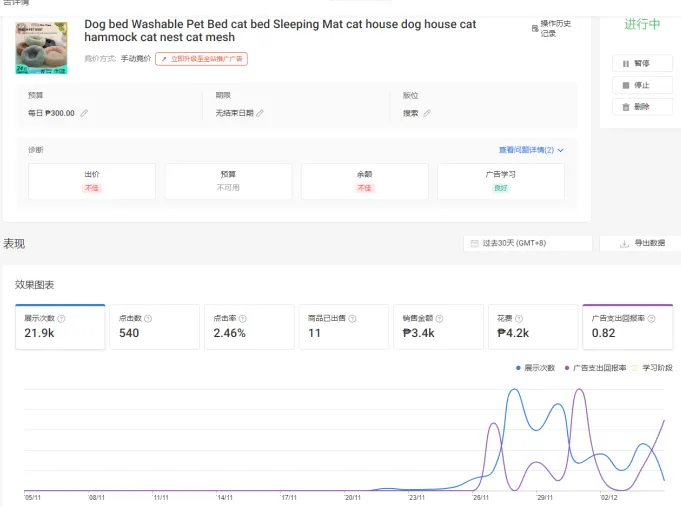Edit daily budget pencil icon
Screen dimensions: 681x507
click(84, 113)
